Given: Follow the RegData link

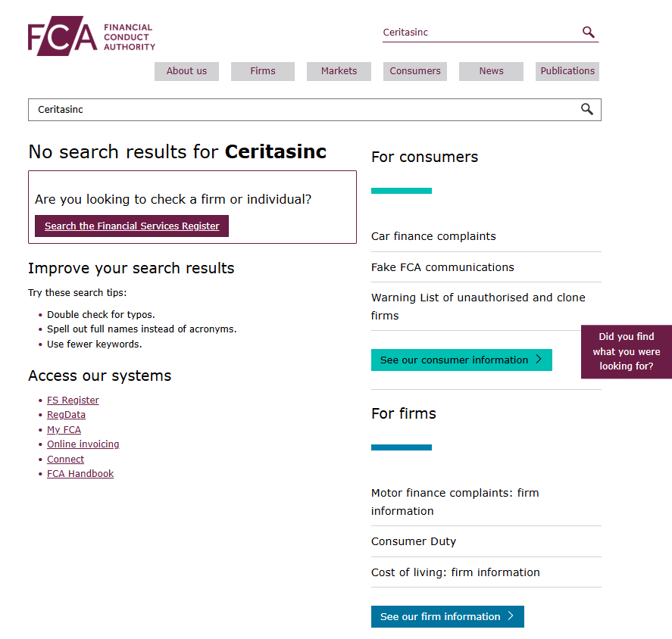Looking at the screenshot, I should (66, 415).
